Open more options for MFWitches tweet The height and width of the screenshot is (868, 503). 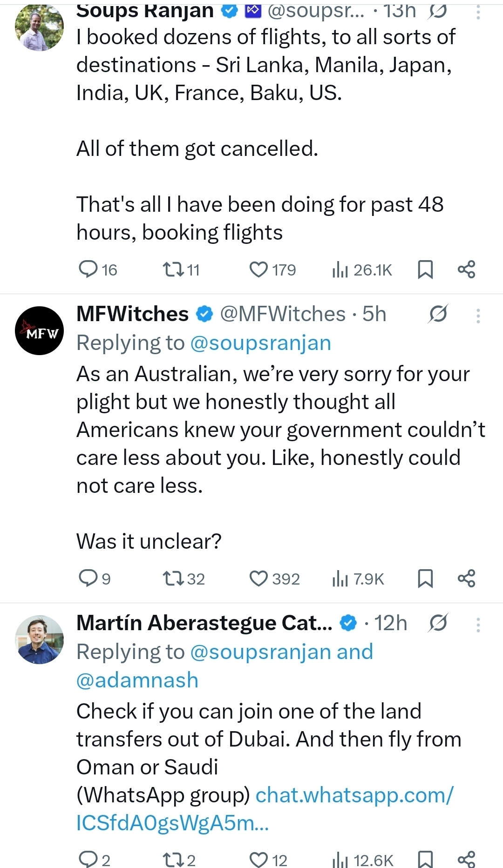[x=478, y=316]
